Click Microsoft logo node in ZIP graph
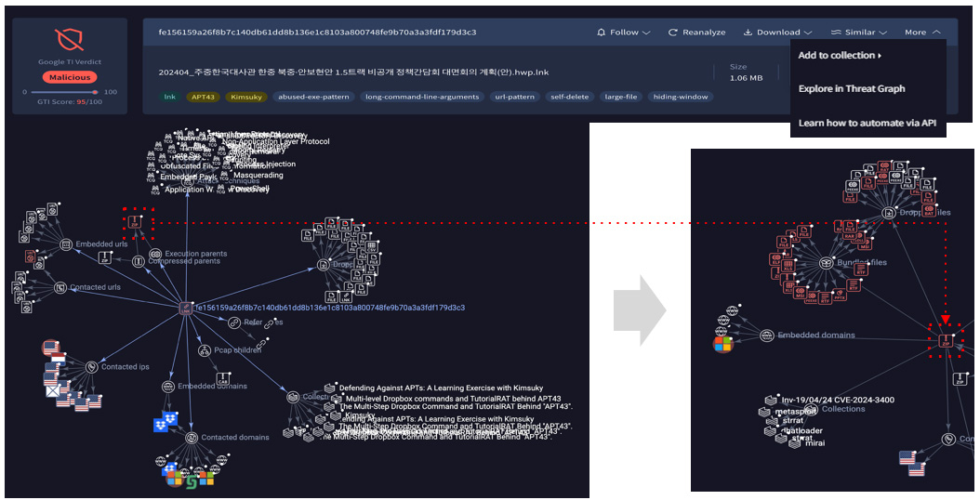Screen dimensions: 980x500 [x=722, y=344]
